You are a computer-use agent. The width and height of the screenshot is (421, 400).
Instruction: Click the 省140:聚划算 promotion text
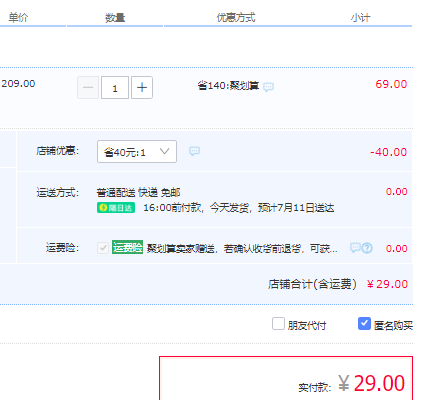tap(228, 86)
